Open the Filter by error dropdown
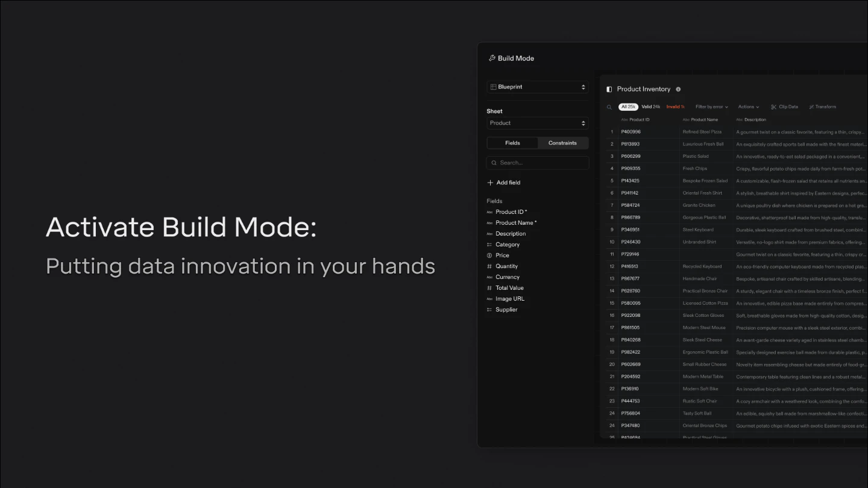 click(x=711, y=107)
